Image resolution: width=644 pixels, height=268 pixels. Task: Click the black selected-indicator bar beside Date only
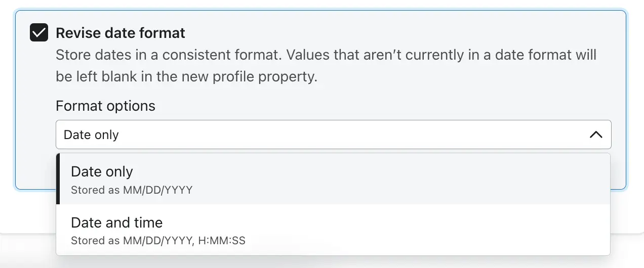[x=58, y=178]
